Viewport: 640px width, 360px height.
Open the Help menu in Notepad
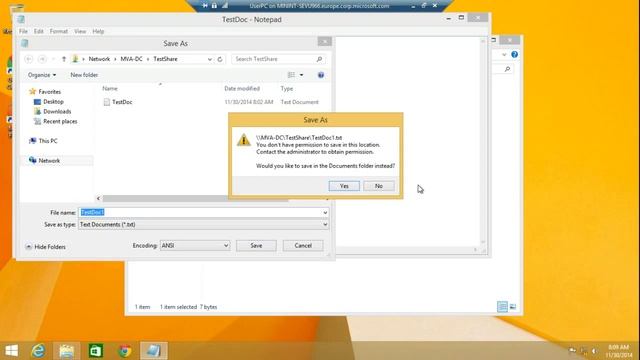tap(98, 31)
